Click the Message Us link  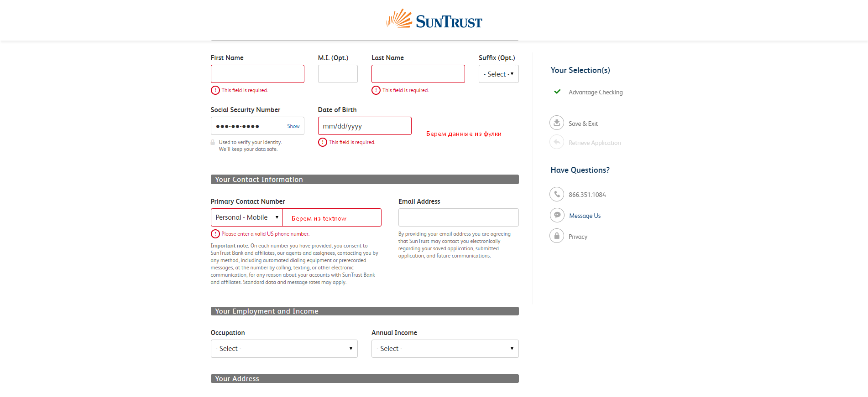(x=585, y=216)
